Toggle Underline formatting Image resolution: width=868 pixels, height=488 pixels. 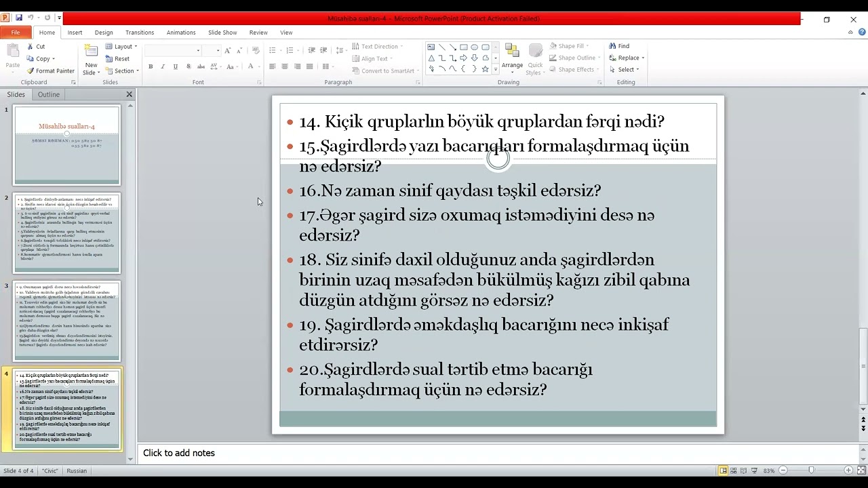[x=176, y=66]
